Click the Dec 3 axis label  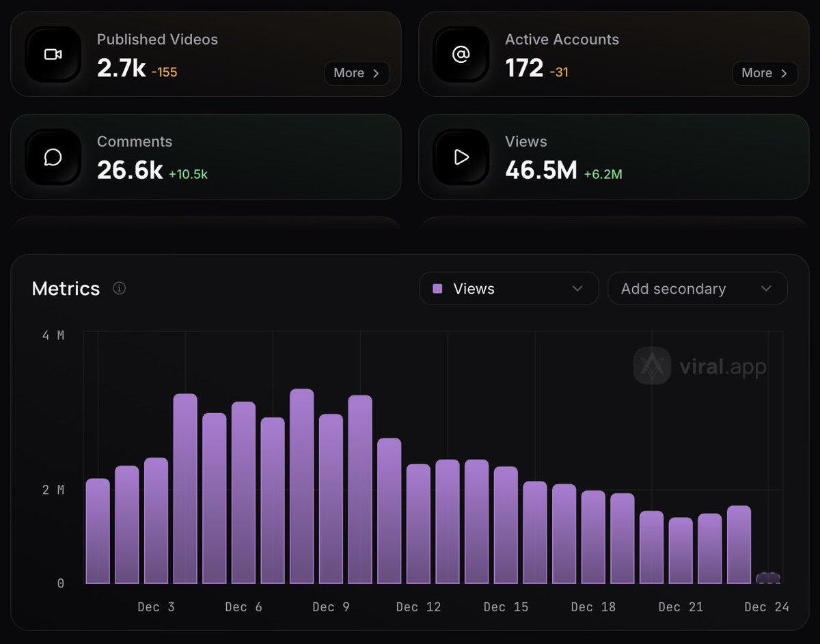(156, 607)
